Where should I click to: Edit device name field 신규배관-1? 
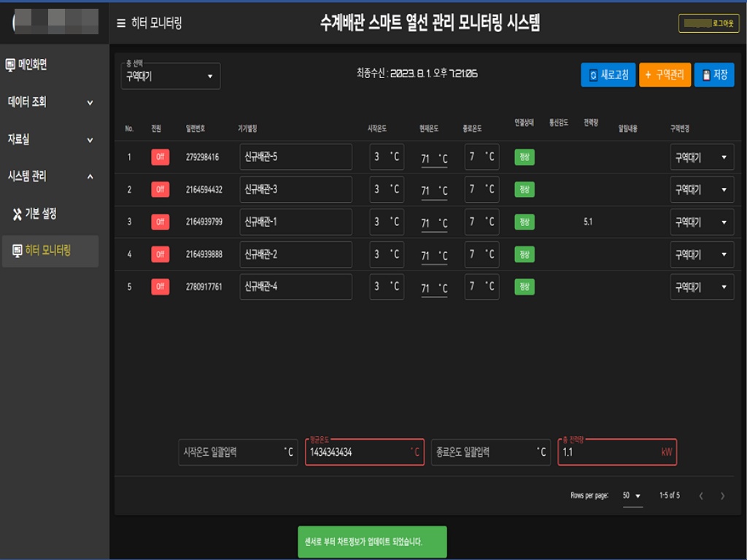point(296,222)
